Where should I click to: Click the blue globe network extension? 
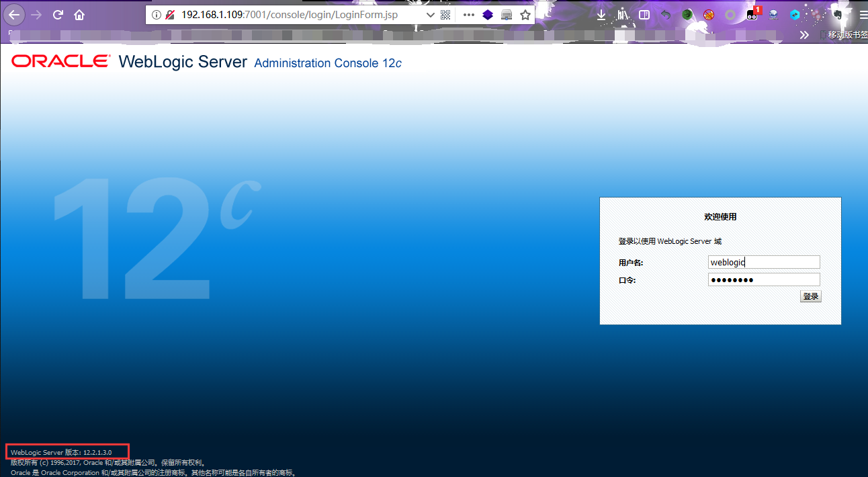pyautogui.click(x=773, y=14)
